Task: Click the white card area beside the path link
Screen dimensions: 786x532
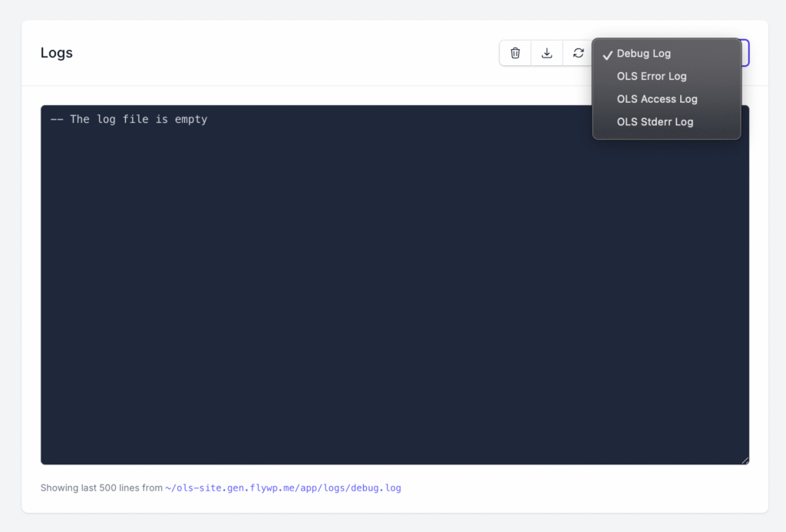Action: click(x=576, y=488)
